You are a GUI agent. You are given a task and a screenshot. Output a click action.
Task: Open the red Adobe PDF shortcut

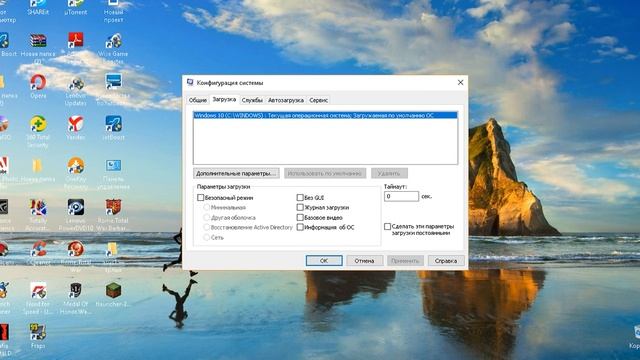click(x=76, y=41)
